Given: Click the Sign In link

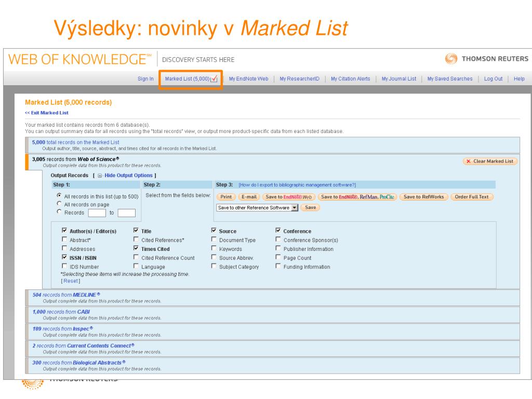Looking at the screenshot, I should pyautogui.click(x=145, y=79).
